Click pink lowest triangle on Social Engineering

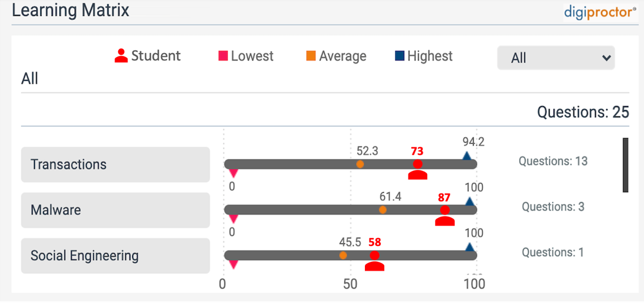(233, 264)
